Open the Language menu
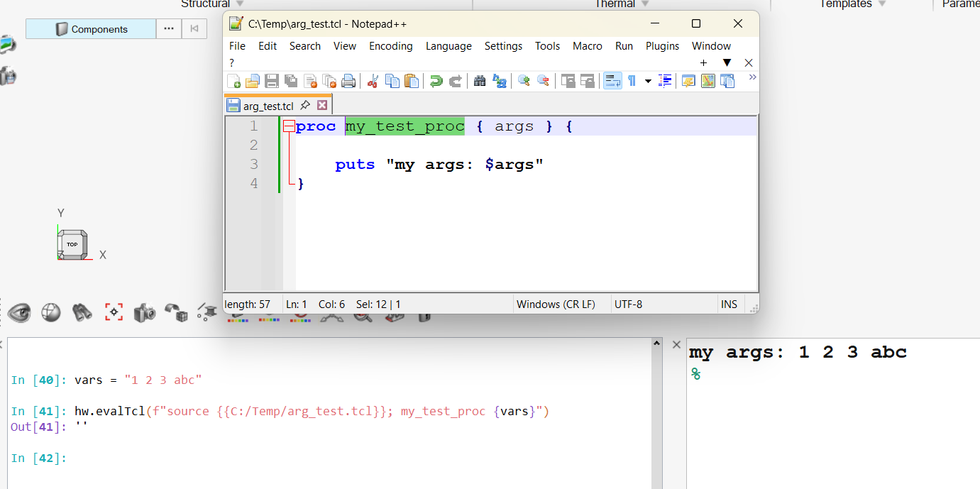Screen dimensions: 980x489 (x=448, y=46)
